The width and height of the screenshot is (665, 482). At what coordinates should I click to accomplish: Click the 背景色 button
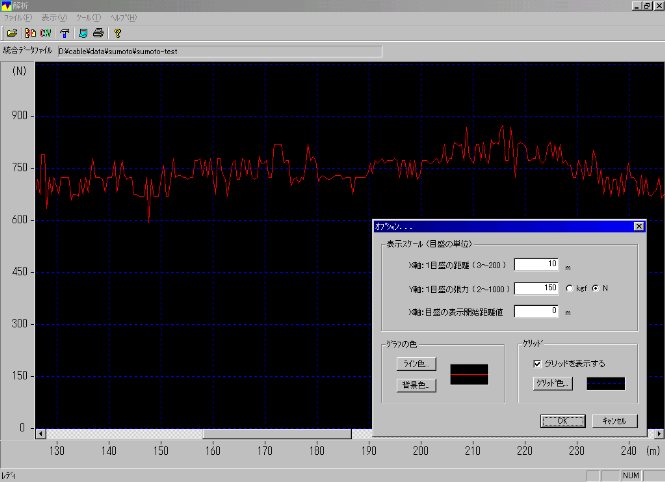(416, 385)
